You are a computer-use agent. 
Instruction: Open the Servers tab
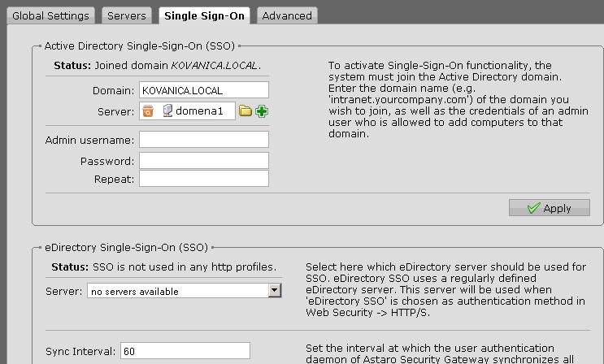click(126, 15)
